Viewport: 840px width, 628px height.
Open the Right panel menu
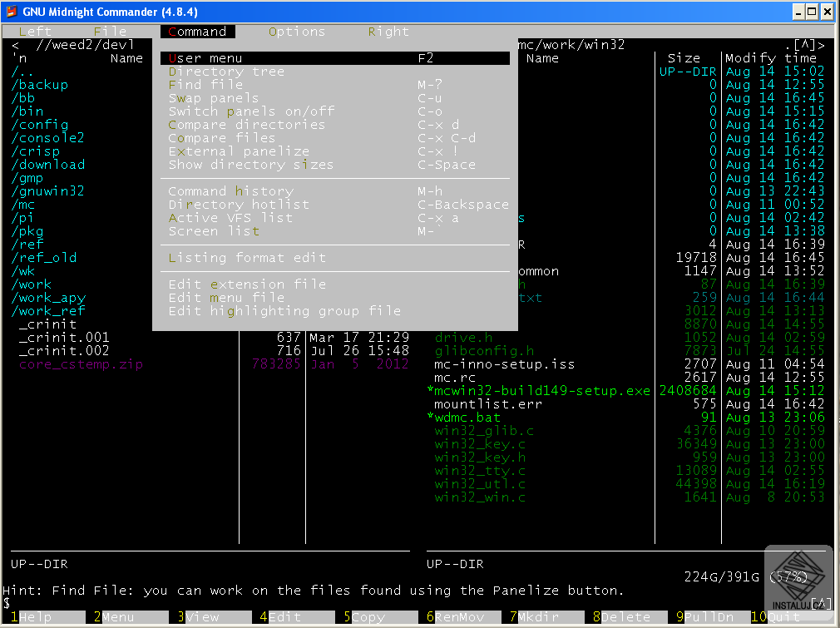tap(388, 32)
